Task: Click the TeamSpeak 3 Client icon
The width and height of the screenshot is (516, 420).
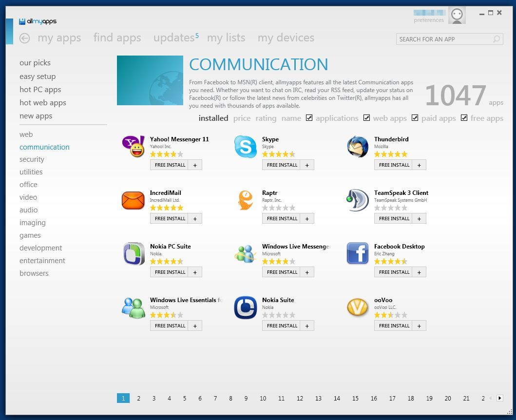Action: (x=358, y=200)
